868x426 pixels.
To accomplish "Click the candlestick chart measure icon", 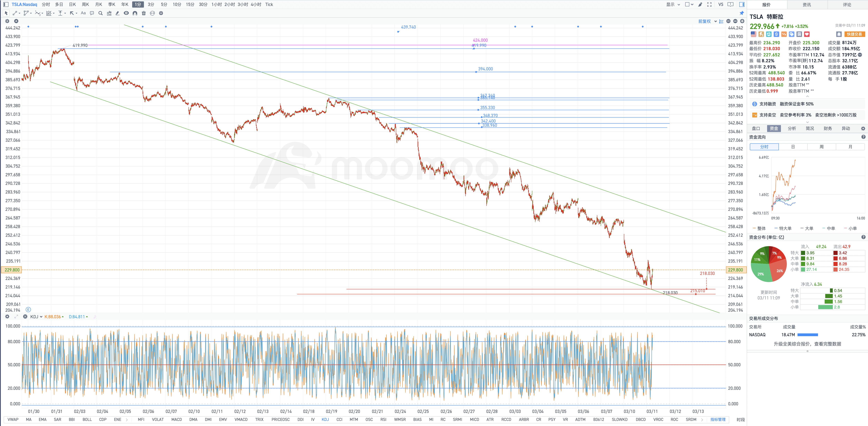I will pyautogui.click(x=109, y=13).
